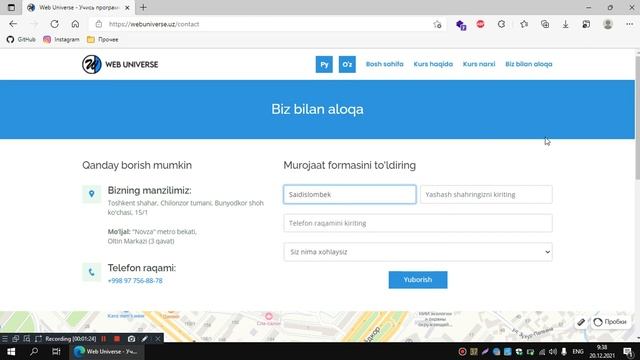
Task: Pause the screen recording
Action: point(104,339)
